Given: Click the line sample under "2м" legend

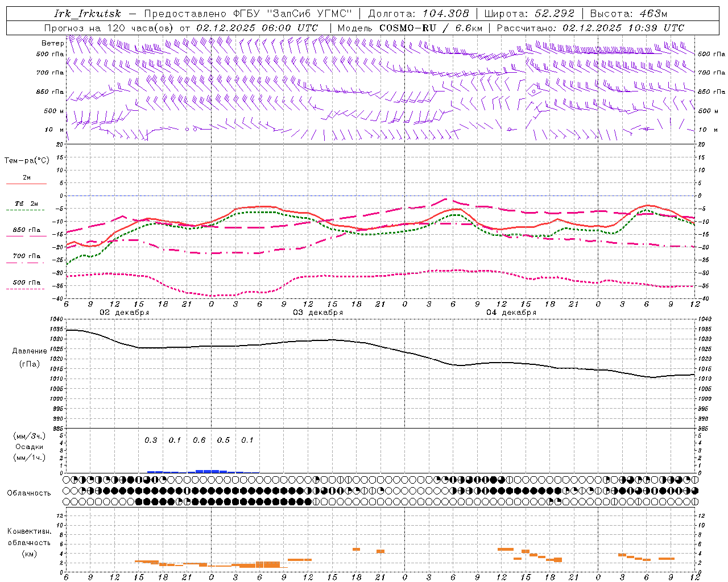Looking at the screenshot, I should 26,184.
